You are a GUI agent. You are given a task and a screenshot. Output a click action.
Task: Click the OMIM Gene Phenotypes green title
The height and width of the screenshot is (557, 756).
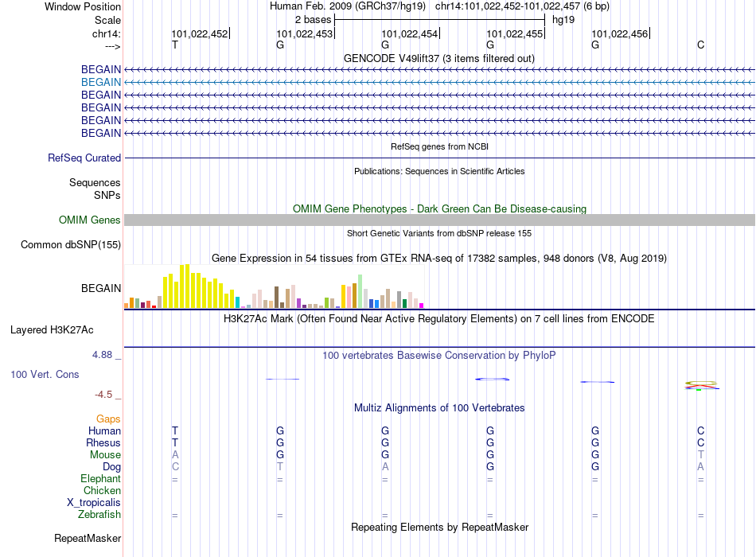[440, 208]
